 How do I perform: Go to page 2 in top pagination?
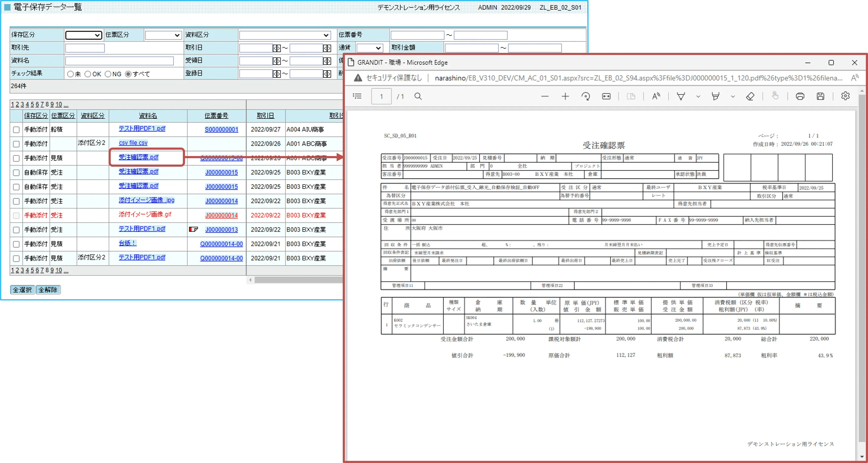17,104
